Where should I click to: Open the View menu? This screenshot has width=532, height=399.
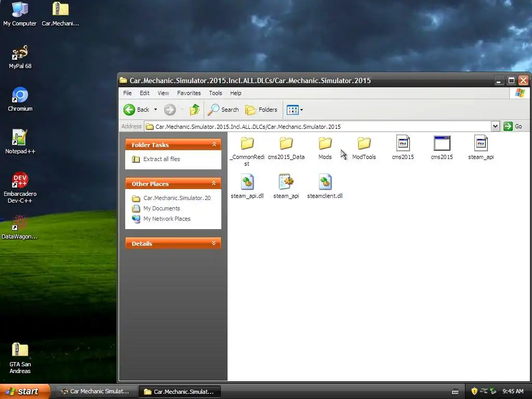(163, 93)
